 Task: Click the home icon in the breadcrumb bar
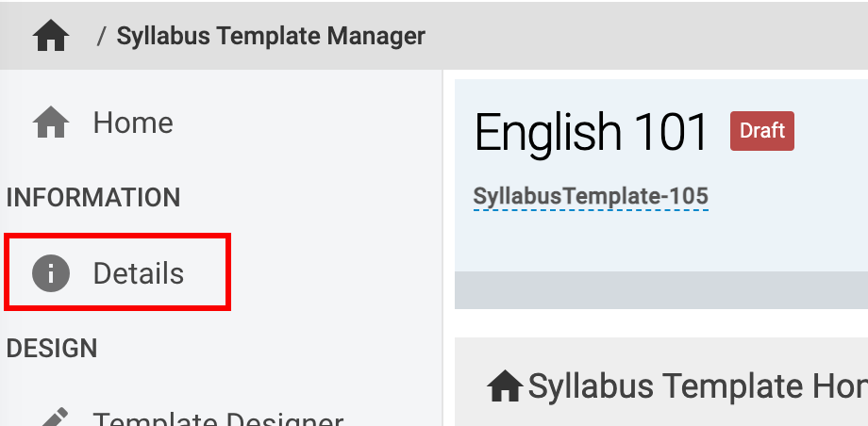pyautogui.click(x=51, y=37)
